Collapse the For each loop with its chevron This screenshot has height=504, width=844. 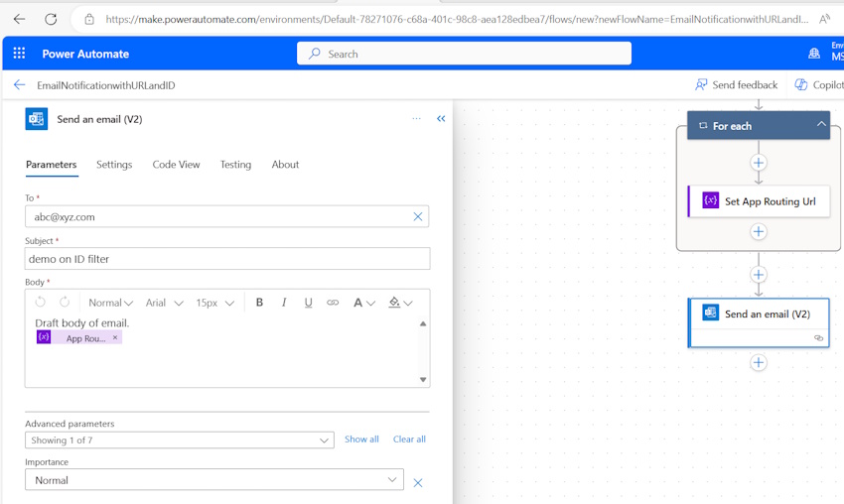tap(821, 124)
